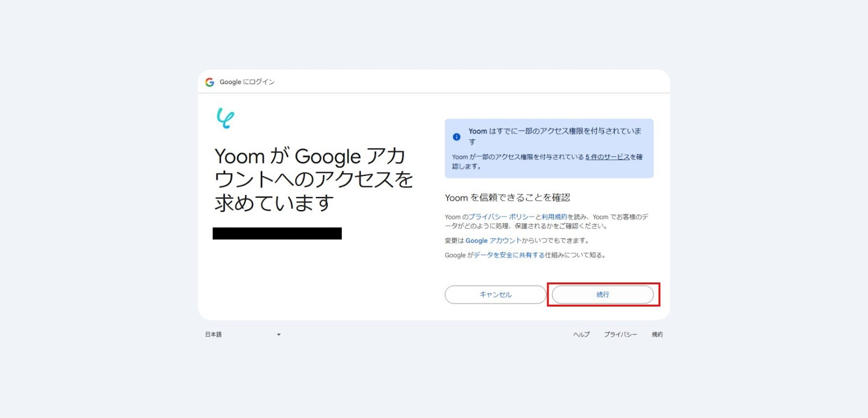This screenshot has height=418, width=868.
Task: Open the 利用規約 link
Action: pyautogui.click(x=554, y=217)
